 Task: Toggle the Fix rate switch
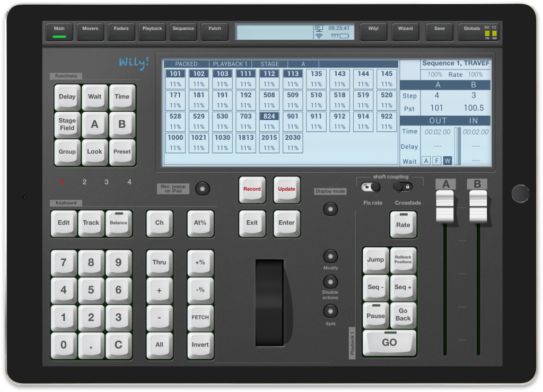[x=371, y=186]
